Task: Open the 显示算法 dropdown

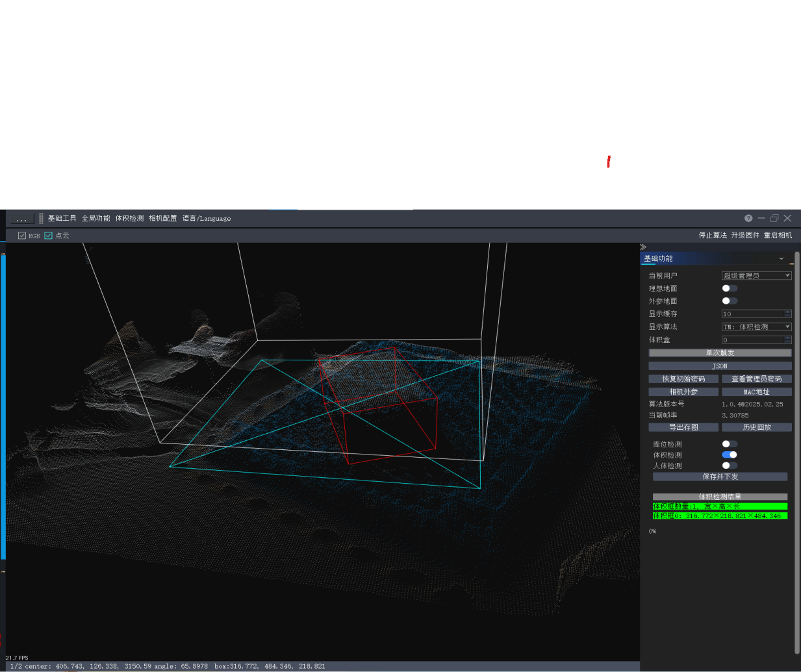Action: tap(757, 327)
